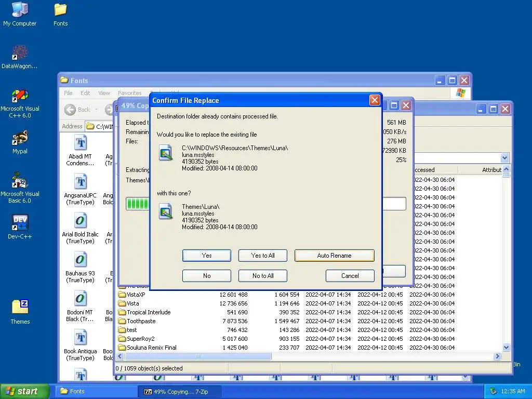532x399 pixels.
Task: Click the horizontal scroll right arrow
Action: [497, 356]
